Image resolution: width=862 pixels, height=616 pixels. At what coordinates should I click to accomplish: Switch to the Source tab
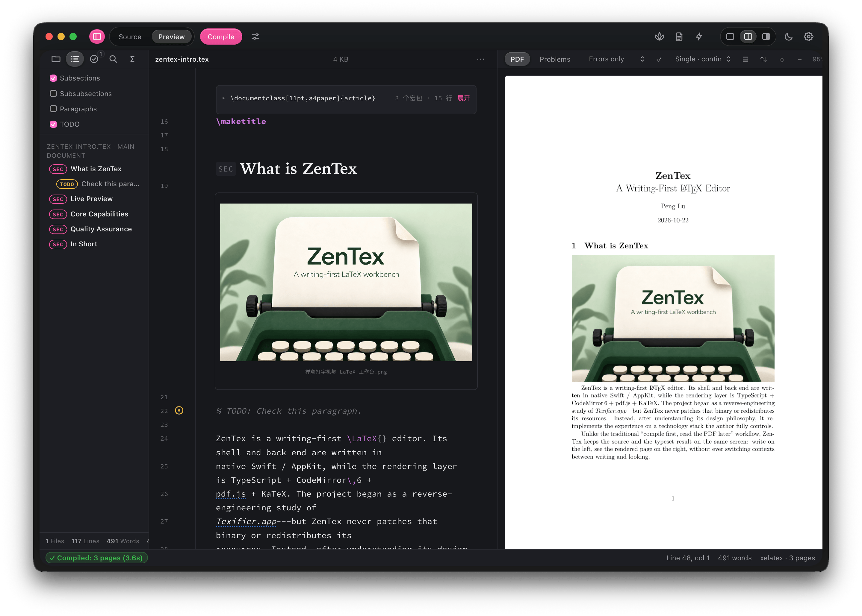click(x=130, y=37)
